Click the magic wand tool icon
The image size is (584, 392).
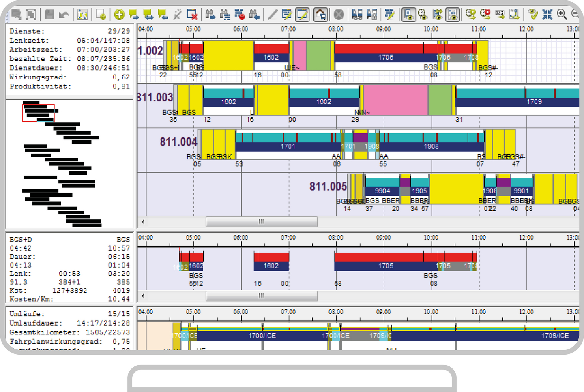coord(177,15)
